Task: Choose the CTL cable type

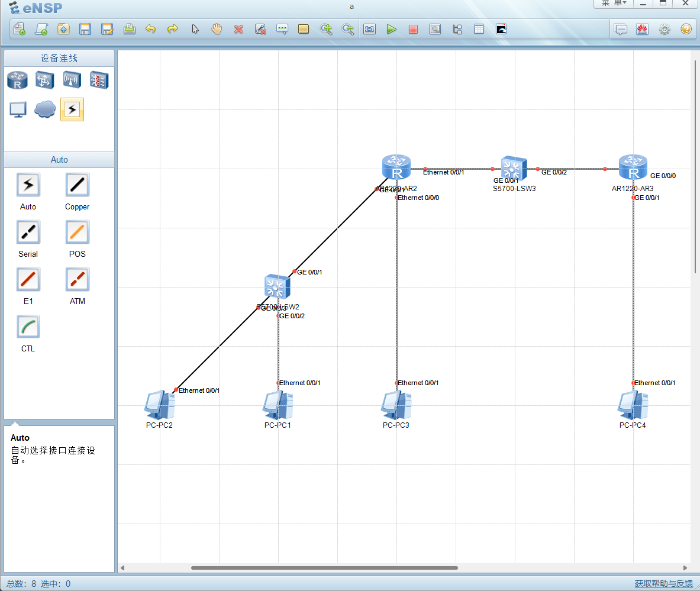Action: point(28,327)
